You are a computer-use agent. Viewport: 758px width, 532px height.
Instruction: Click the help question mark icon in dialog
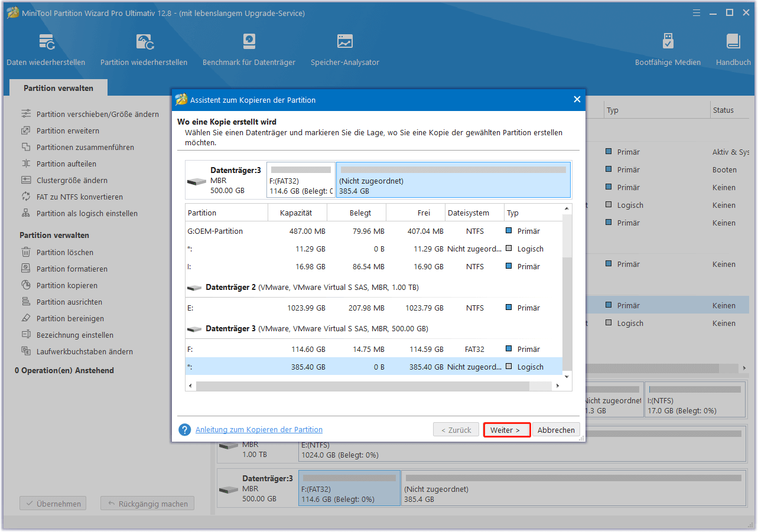185,430
